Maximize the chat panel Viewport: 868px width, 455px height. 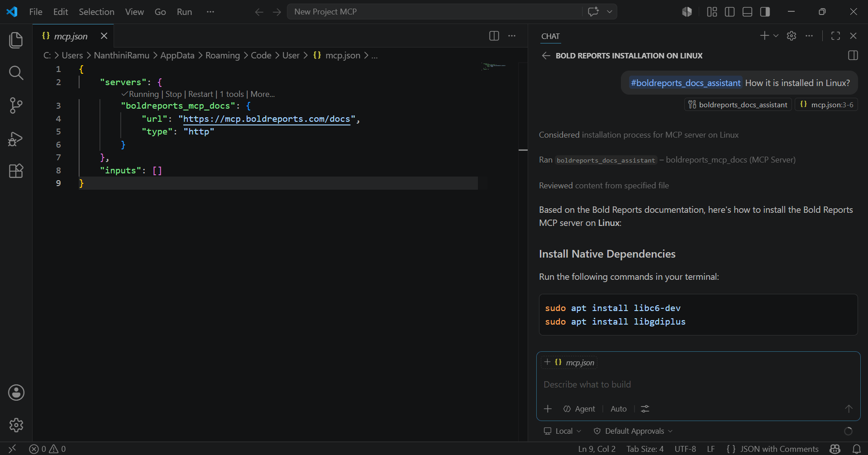835,36
